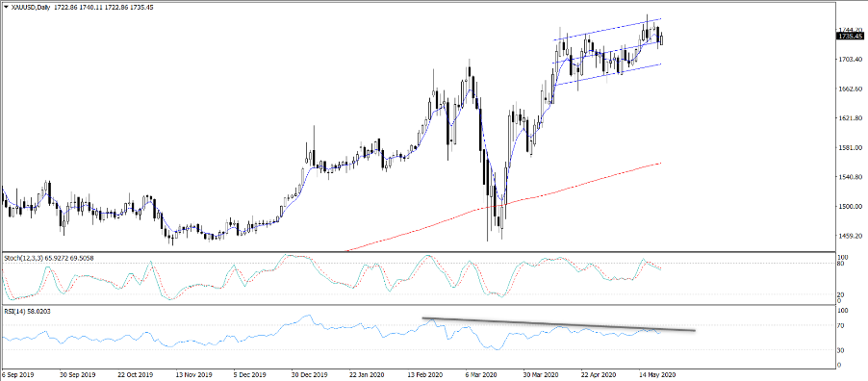
Task: Click the 1581.00 price axis level
Action: (851, 148)
